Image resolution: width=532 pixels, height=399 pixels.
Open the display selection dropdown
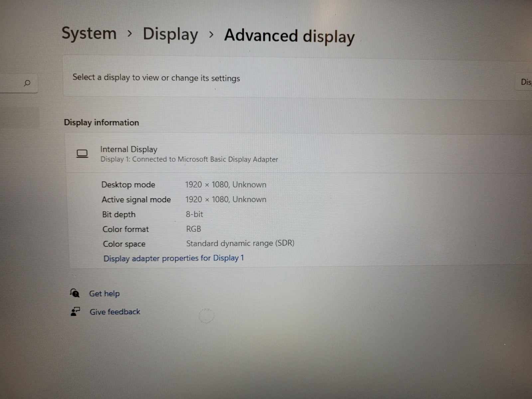pos(524,82)
